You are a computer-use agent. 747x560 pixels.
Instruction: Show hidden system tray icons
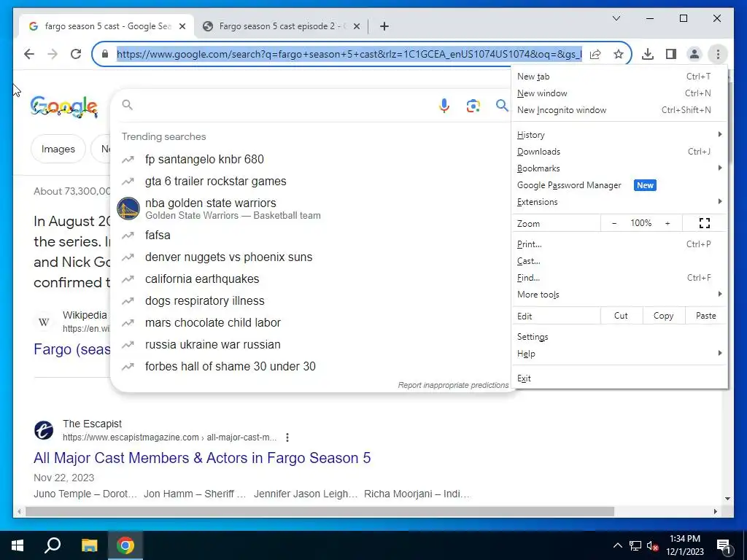click(x=617, y=545)
